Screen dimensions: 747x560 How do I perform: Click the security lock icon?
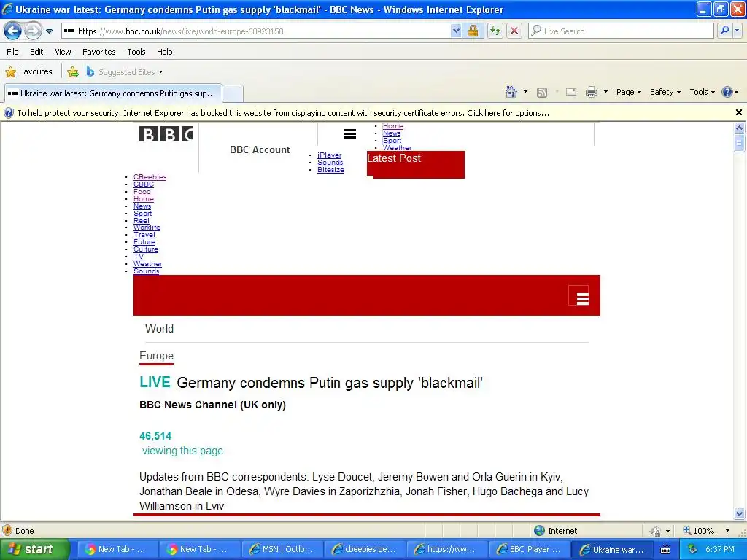pyautogui.click(x=473, y=31)
